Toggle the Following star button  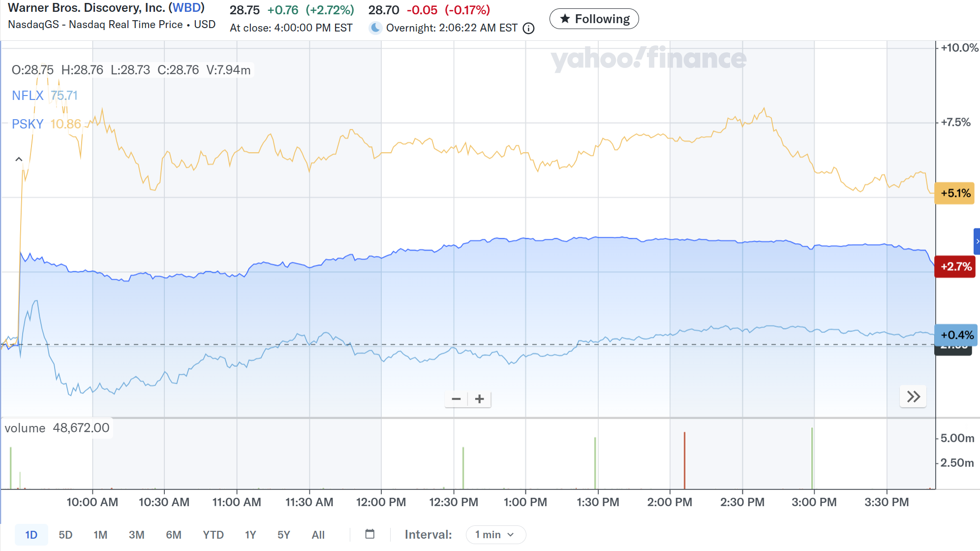pyautogui.click(x=594, y=19)
